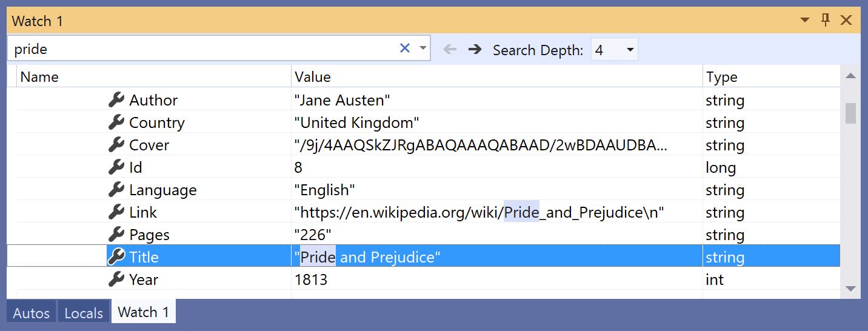
Task: Select the Id value 8
Action: (298, 167)
